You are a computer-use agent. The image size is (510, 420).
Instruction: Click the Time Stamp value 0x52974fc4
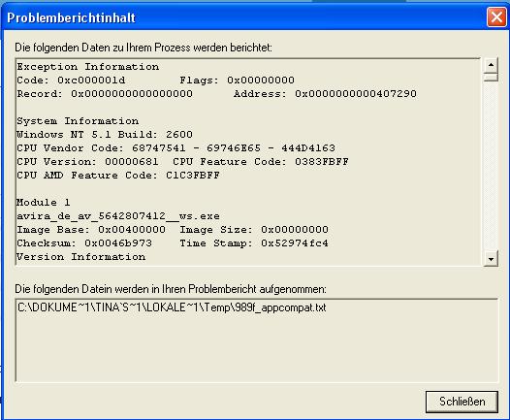pyautogui.click(x=295, y=243)
